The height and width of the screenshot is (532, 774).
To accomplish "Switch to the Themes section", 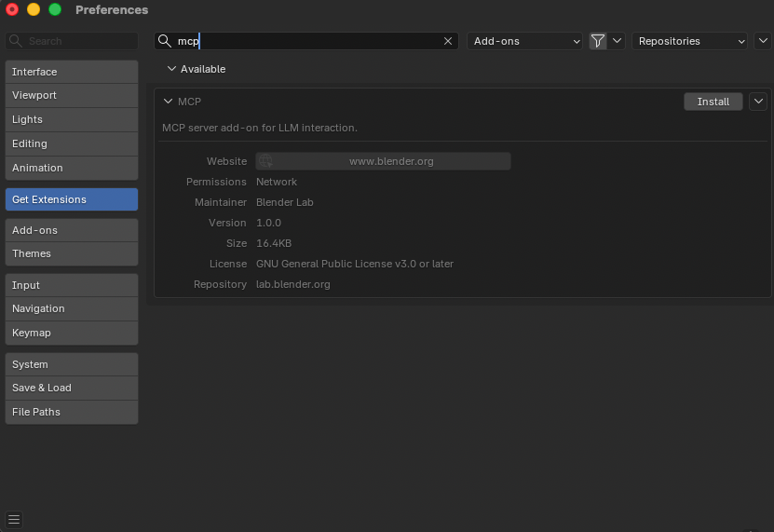I will [72, 254].
